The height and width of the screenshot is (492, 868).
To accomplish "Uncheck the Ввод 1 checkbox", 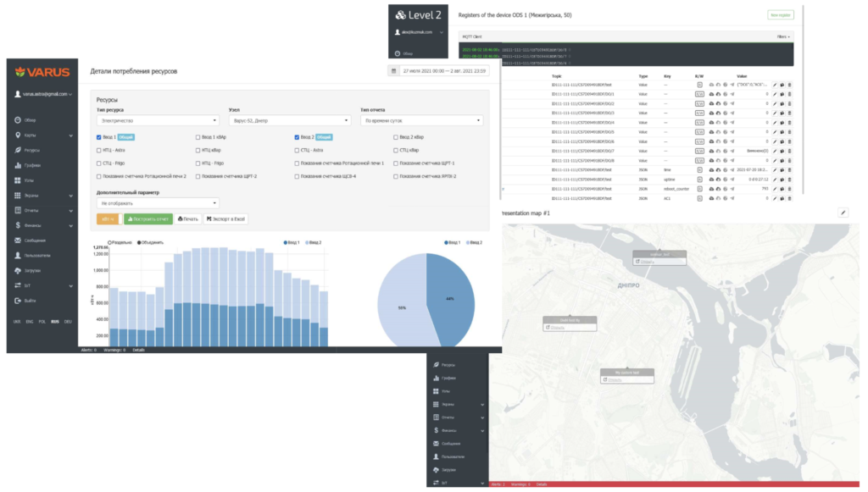I will pos(99,137).
